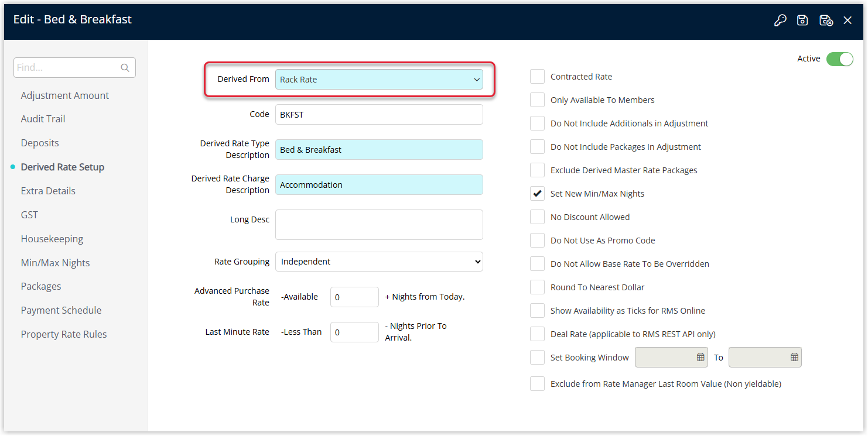Check Exclude Derived Master Rate Packages
The width and height of the screenshot is (868, 436).
537,170
